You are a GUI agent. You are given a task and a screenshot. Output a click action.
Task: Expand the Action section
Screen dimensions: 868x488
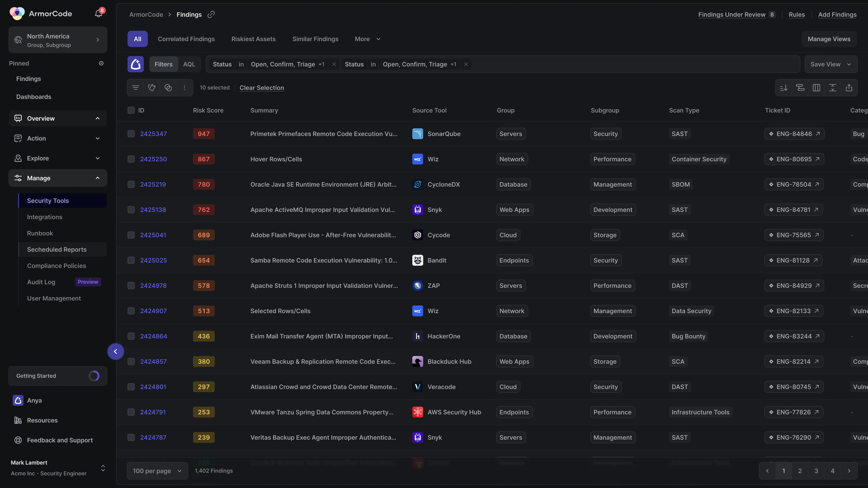coord(58,138)
